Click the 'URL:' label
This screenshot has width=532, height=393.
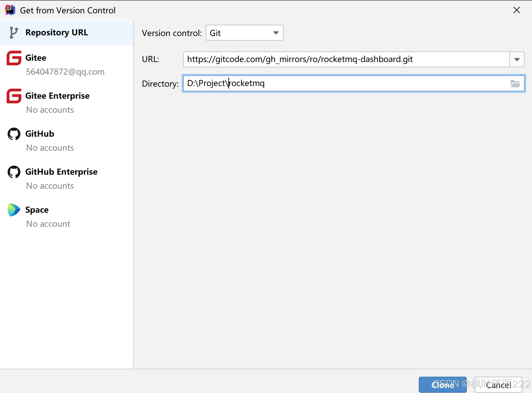(x=150, y=59)
